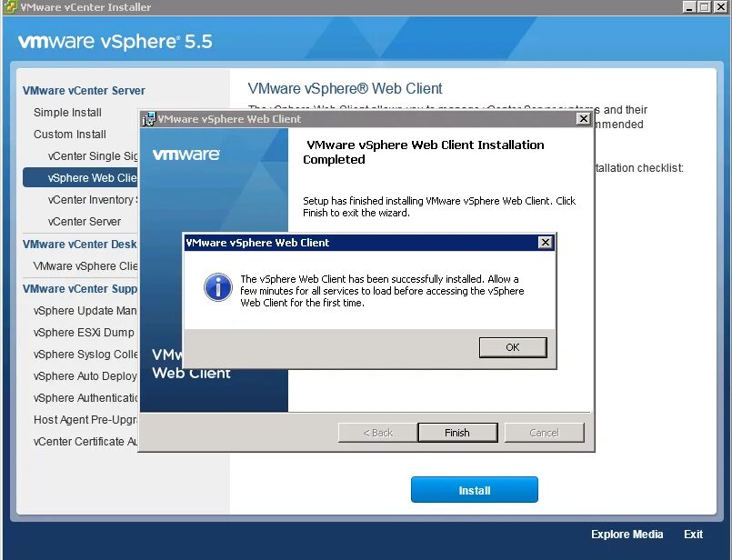Select vCenter Single Sign-On entry
The width and height of the screenshot is (732, 560).
coord(93,156)
